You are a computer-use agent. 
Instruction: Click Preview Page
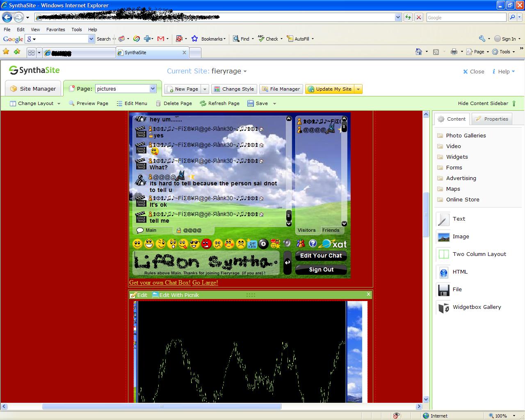click(89, 103)
